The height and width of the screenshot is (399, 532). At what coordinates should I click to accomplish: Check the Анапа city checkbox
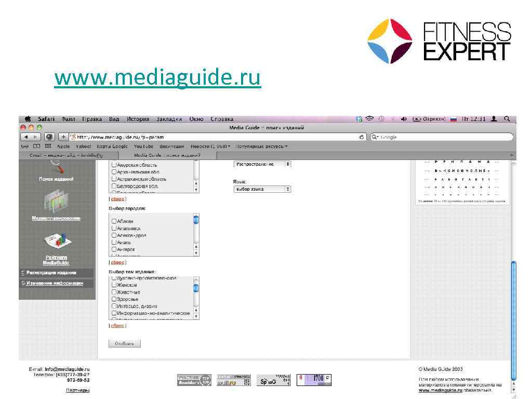[x=114, y=242]
